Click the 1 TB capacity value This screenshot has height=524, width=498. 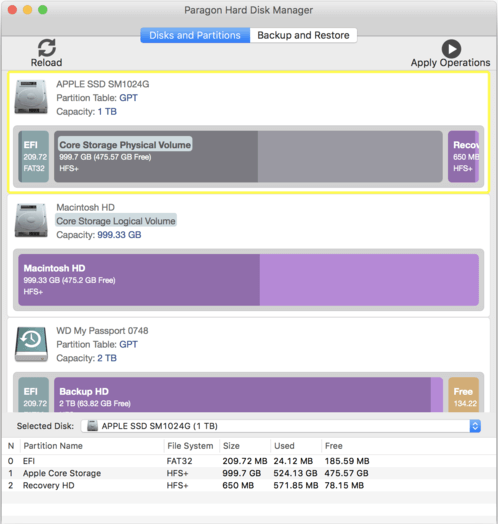pos(107,112)
